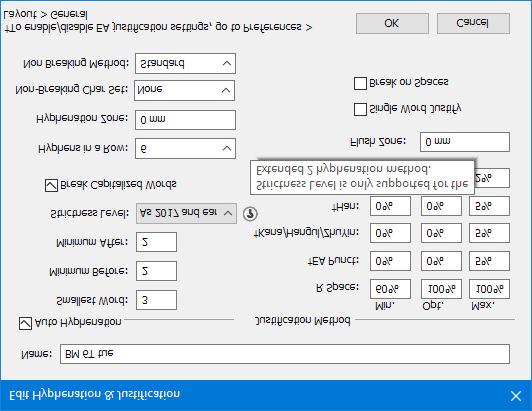
Task: Click the EA Punct Max. field
Action: tap(489, 261)
